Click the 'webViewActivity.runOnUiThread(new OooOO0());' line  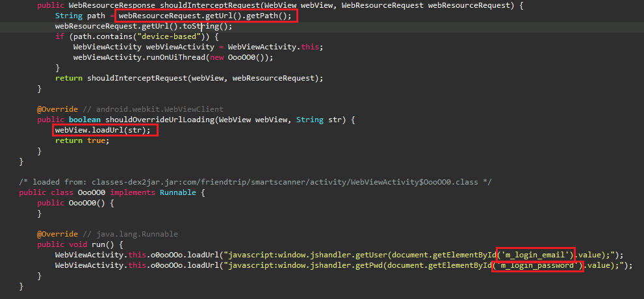pyautogui.click(x=174, y=57)
